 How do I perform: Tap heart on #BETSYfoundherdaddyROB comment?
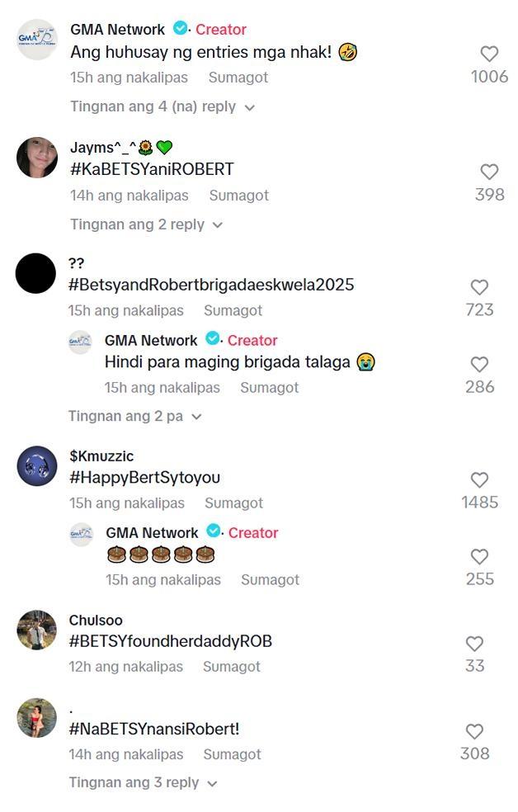[x=474, y=644]
